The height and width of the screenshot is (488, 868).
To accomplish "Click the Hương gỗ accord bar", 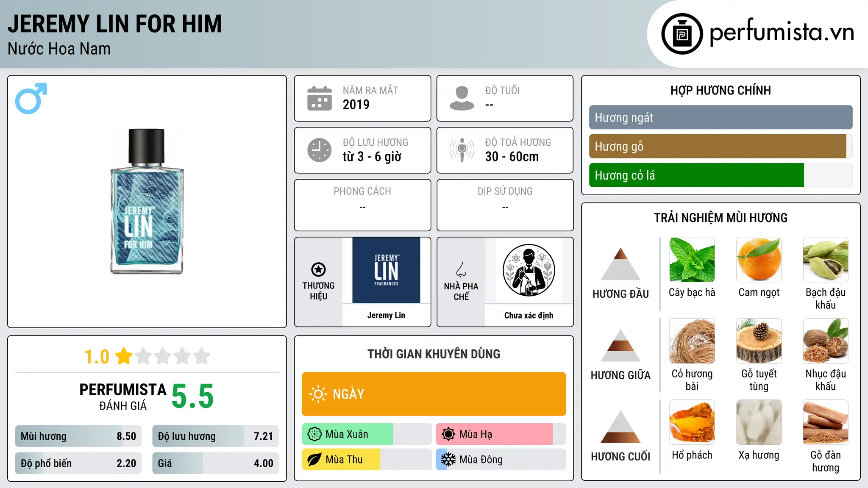I will point(721,146).
